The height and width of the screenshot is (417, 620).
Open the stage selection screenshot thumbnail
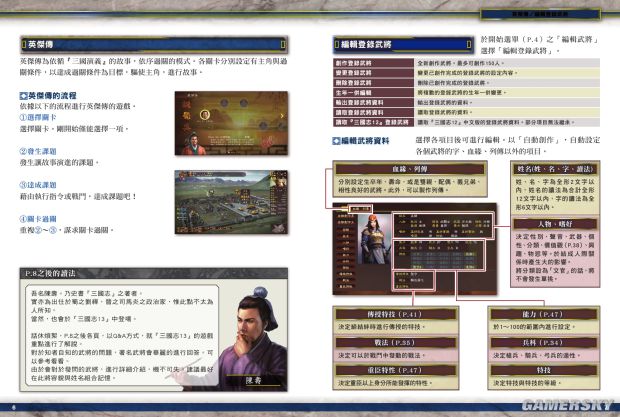click(x=231, y=123)
